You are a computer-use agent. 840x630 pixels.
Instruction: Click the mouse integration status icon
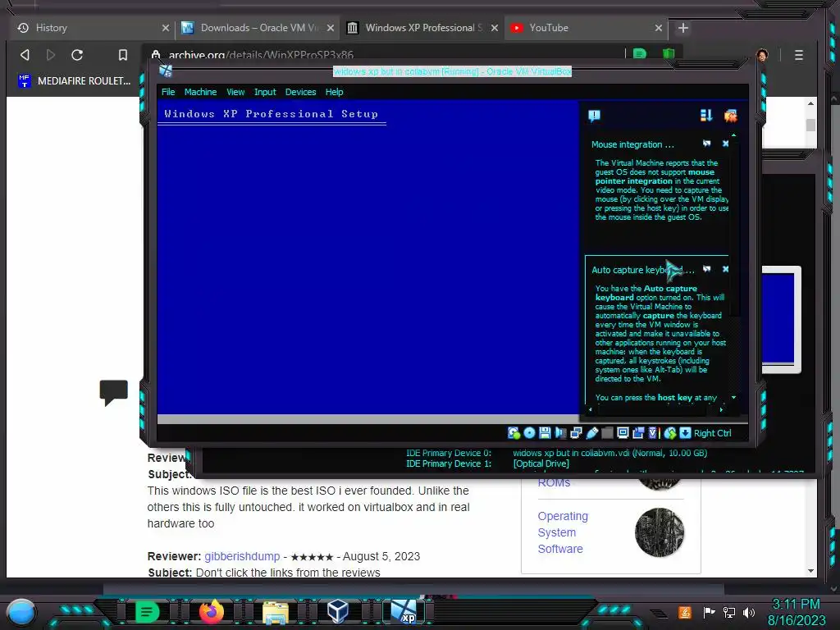[x=669, y=433]
